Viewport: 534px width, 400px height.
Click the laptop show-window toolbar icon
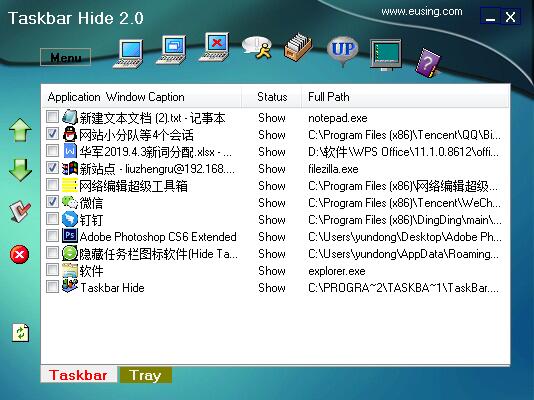[128, 54]
